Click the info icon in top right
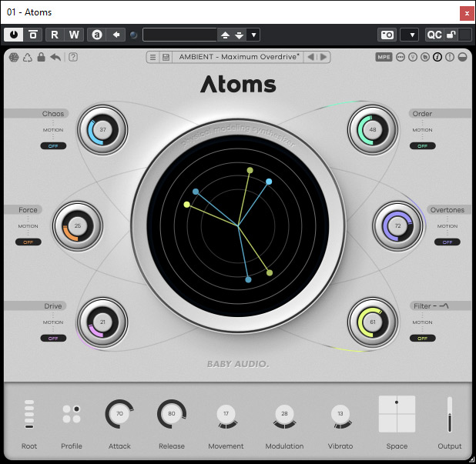 pyautogui.click(x=437, y=57)
